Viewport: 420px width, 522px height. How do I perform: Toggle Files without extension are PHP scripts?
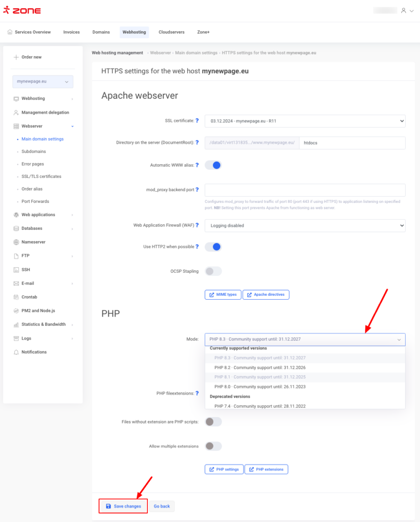[x=213, y=422]
